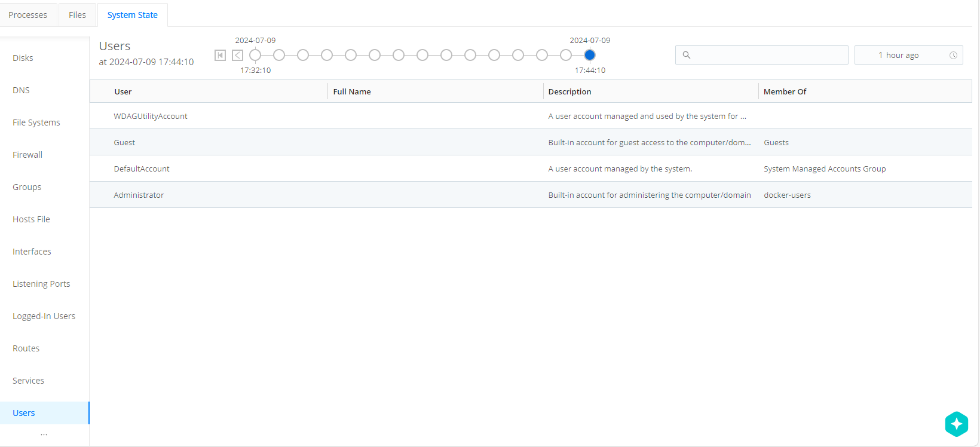Image resolution: width=980 pixels, height=447 pixels.
Task: Select the Administrator user cell
Action: coord(139,195)
